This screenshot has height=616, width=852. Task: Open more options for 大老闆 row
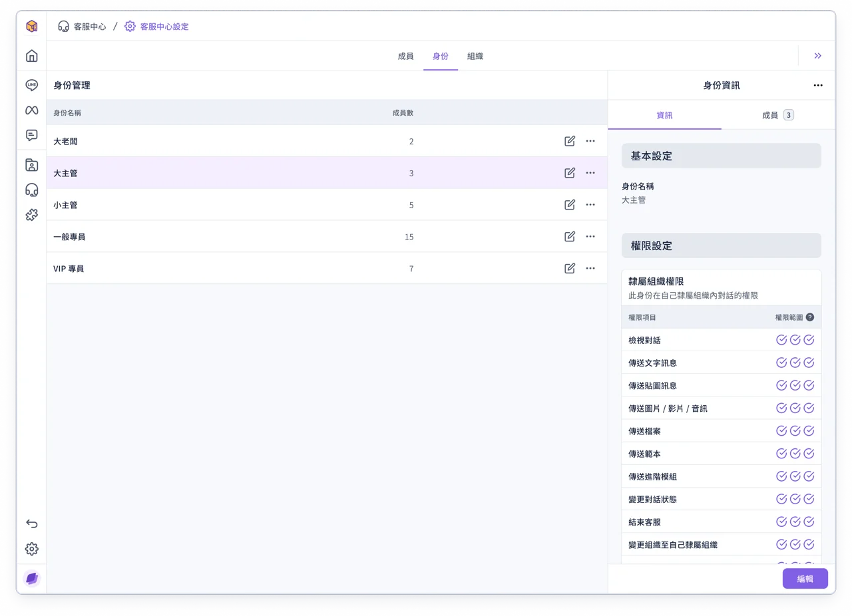(590, 141)
